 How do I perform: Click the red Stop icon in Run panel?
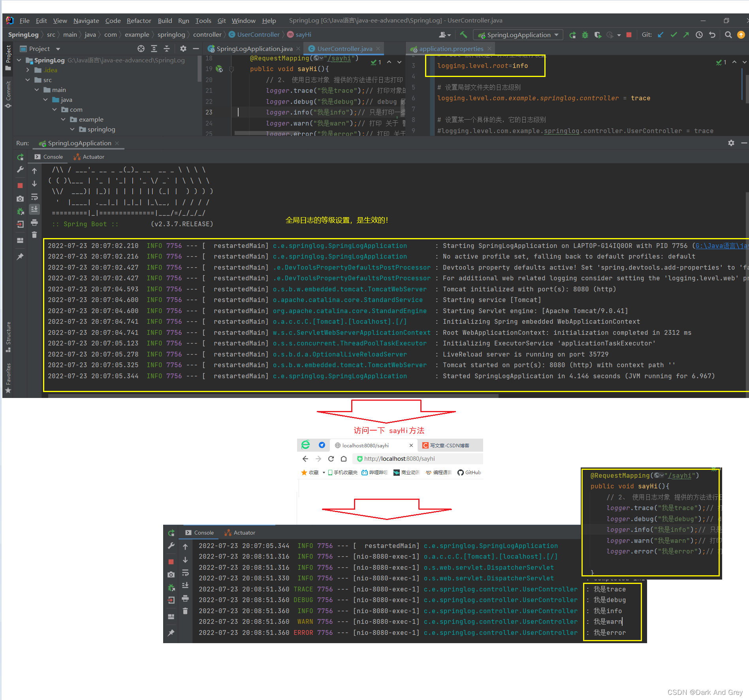(x=20, y=185)
